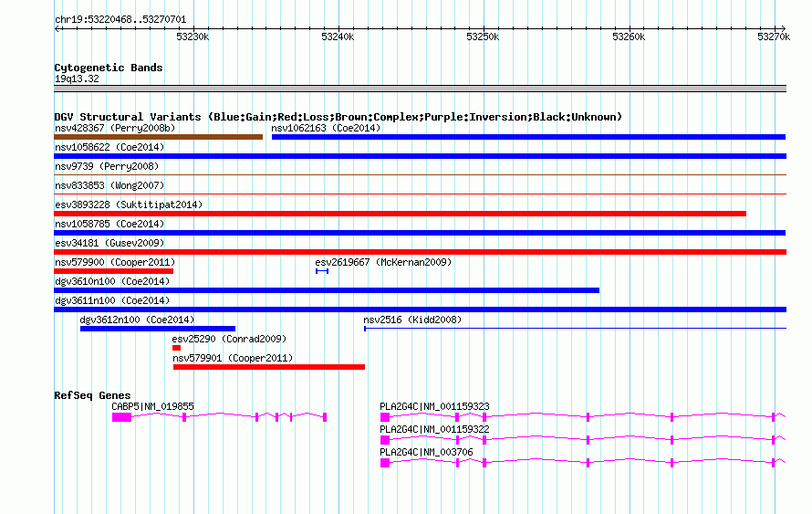
Task: Select the small blue esv2619667 marker
Action: tap(321, 271)
